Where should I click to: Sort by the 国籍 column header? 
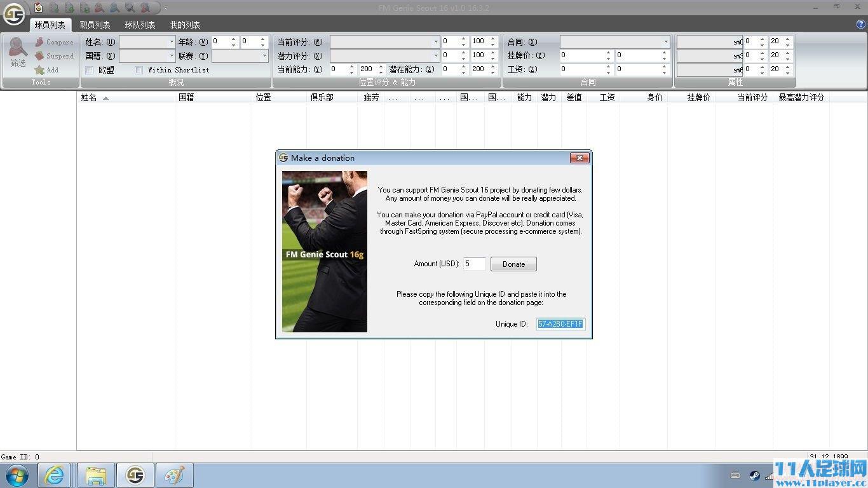click(x=214, y=97)
